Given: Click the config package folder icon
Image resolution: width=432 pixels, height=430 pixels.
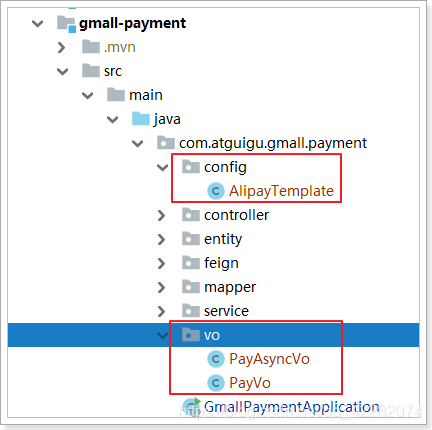Looking at the screenshot, I should [x=191, y=167].
